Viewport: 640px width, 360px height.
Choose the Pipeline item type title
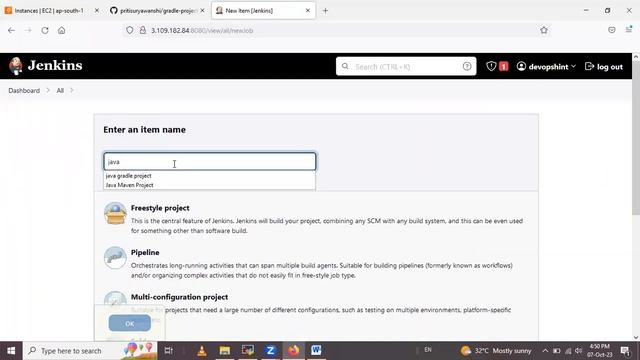(145, 253)
